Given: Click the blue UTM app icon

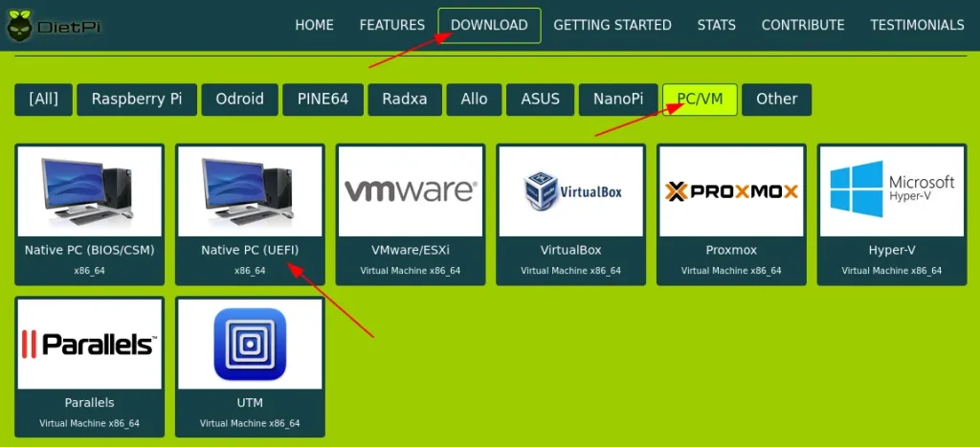Looking at the screenshot, I should (250, 343).
